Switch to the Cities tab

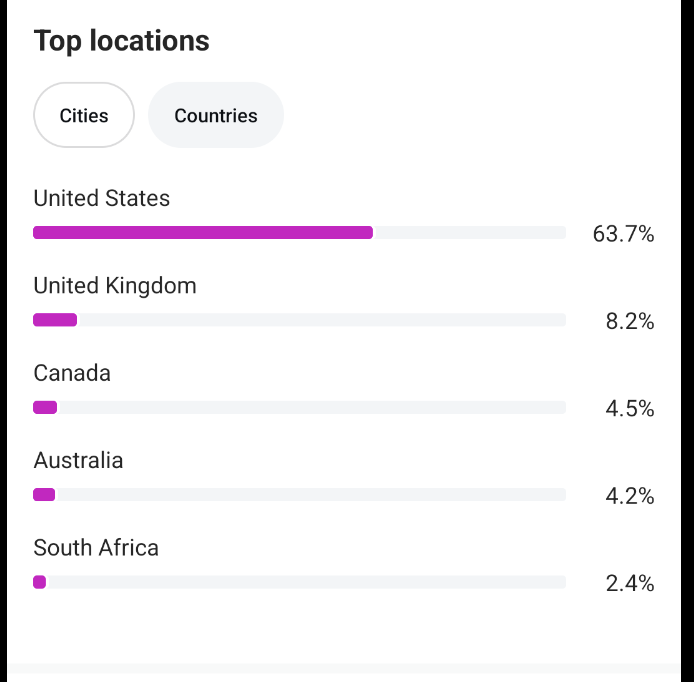pos(84,115)
